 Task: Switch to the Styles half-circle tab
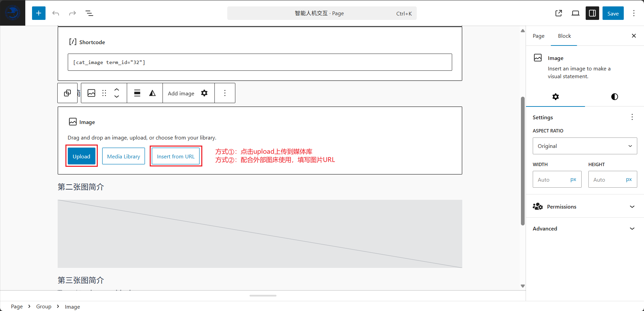click(614, 97)
